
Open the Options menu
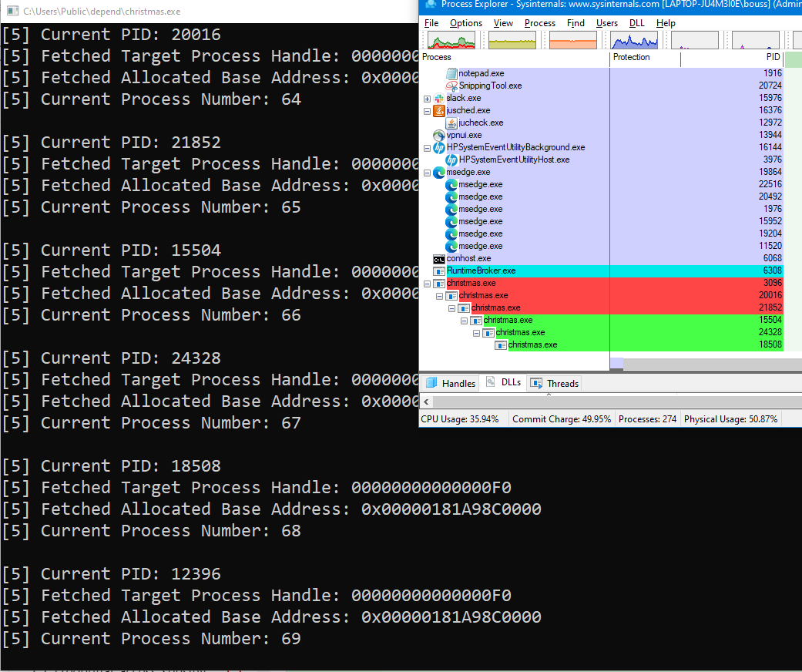[465, 23]
